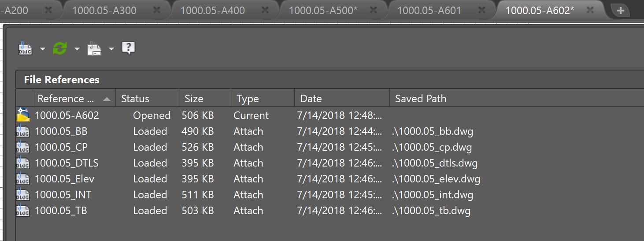Close the 1000.05-A400 tab
Image resolution: width=644 pixels, height=241 pixels.
point(265,10)
